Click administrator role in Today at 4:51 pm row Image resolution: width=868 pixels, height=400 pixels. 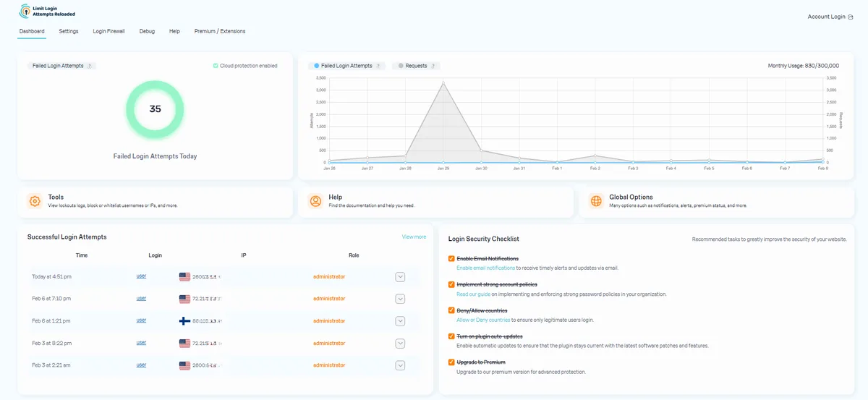[x=329, y=276]
